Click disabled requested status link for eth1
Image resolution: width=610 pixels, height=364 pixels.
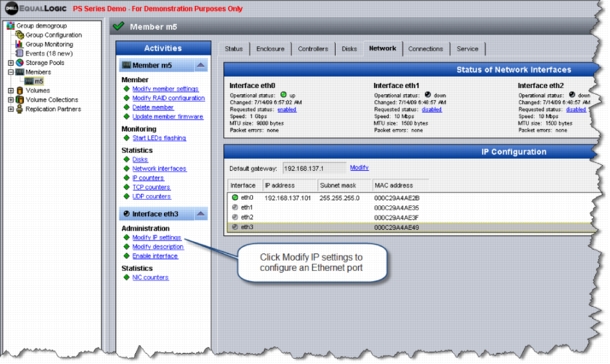tap(431, 110)
